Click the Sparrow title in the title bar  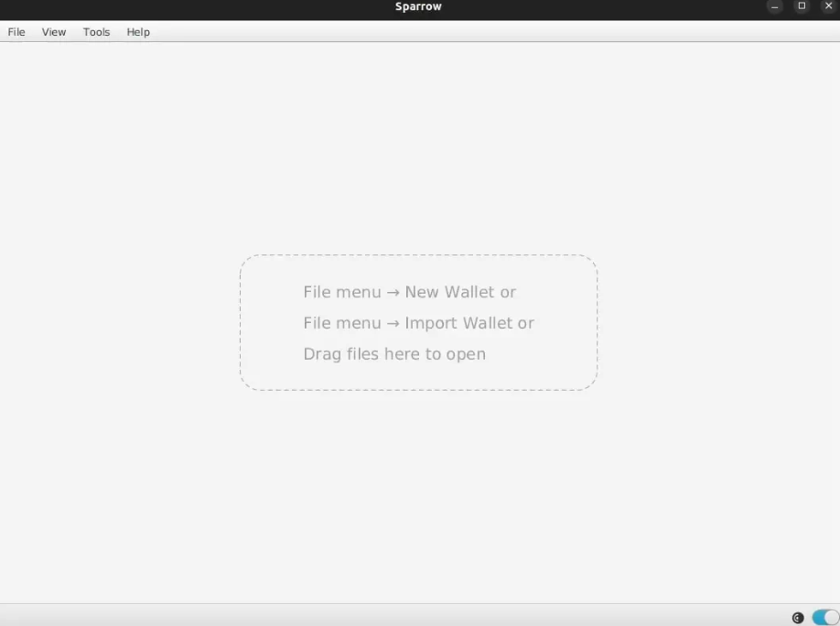[418, 6]
